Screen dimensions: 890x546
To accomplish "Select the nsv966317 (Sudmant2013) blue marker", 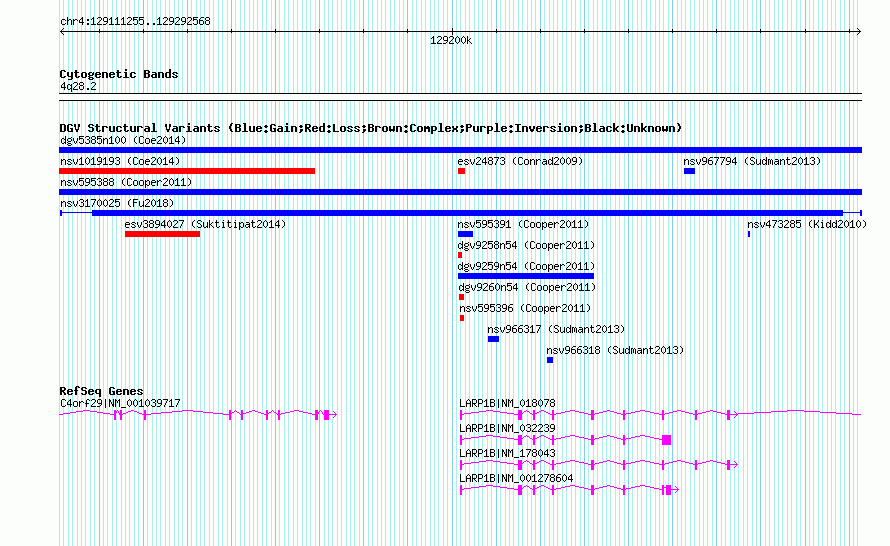I will [493, 339].
